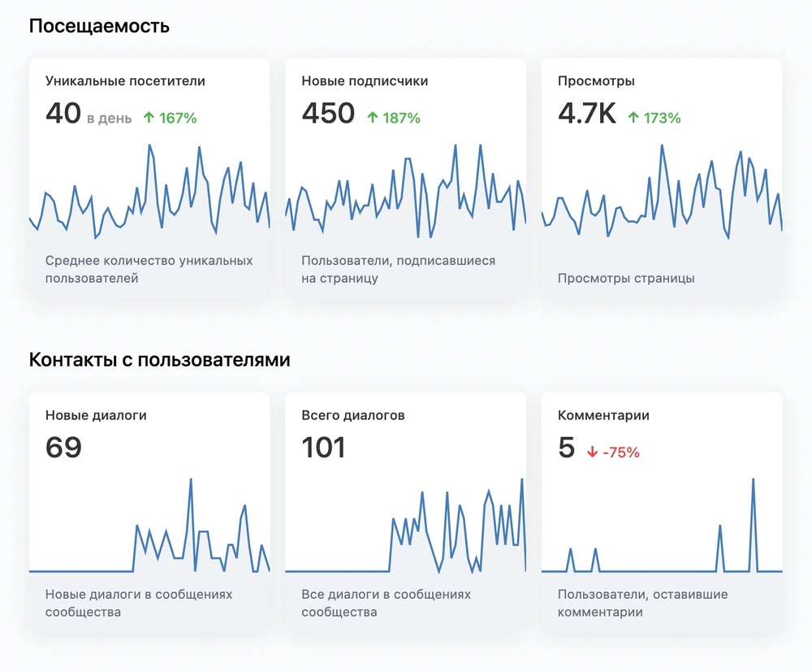Open the comments sparkline chart
The height and width of the screenshot is (671, 812).
(x=662, y=526)
